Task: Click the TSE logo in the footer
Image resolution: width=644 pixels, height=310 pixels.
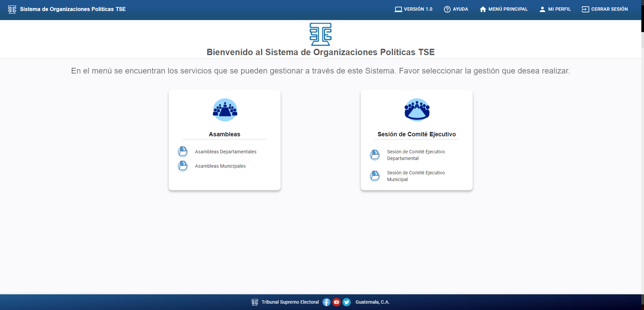Action: tap(255, 302)
